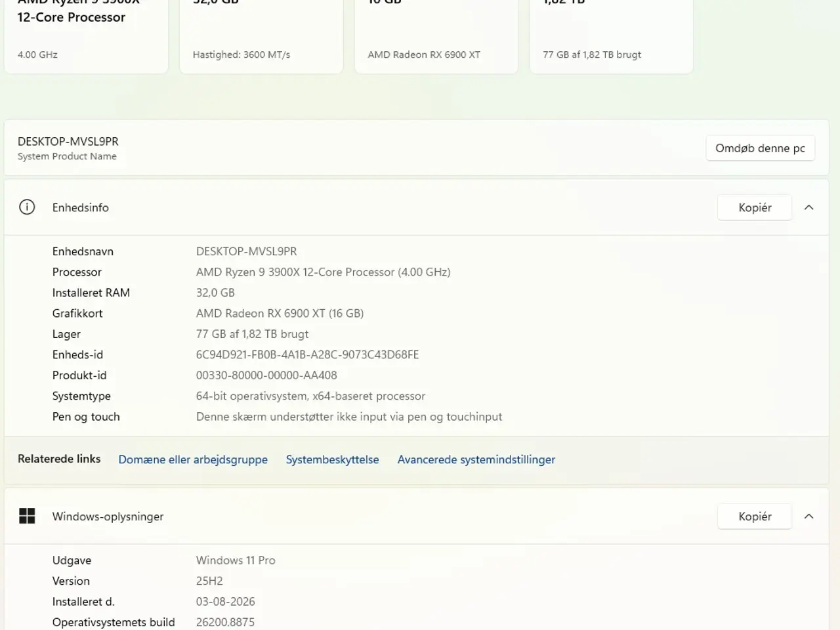Image resolution: width=840 pixels, height=630 pixels.
Task: Click the Operativsystemets build label
Action: point(114,622)
